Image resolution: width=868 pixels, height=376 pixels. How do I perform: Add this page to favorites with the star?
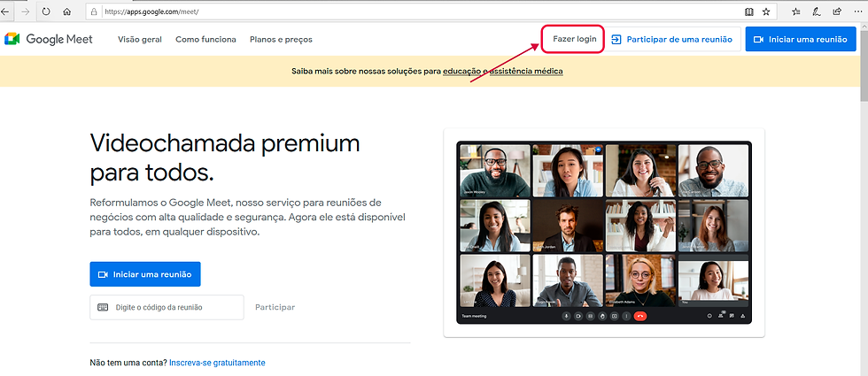pos(766,11)
